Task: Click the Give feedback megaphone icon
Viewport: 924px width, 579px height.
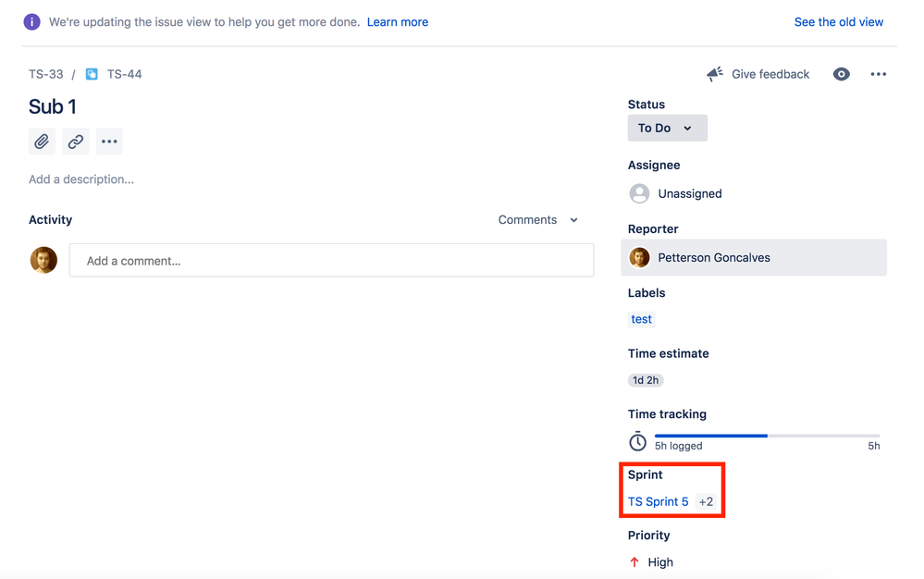Action: (713, 73)
